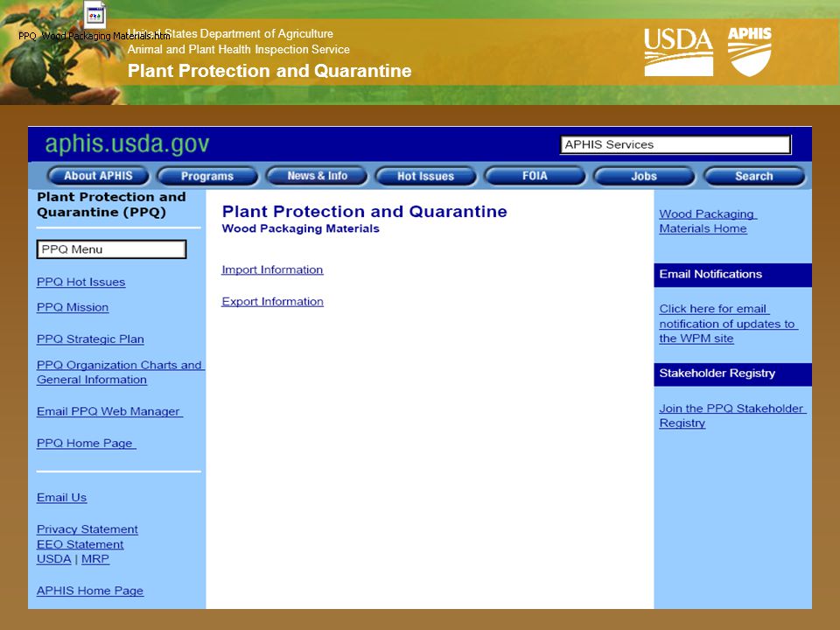Screen dimensions: 840x630
Task: Go to Hot Issues navigation button
Action: point(426,176)
